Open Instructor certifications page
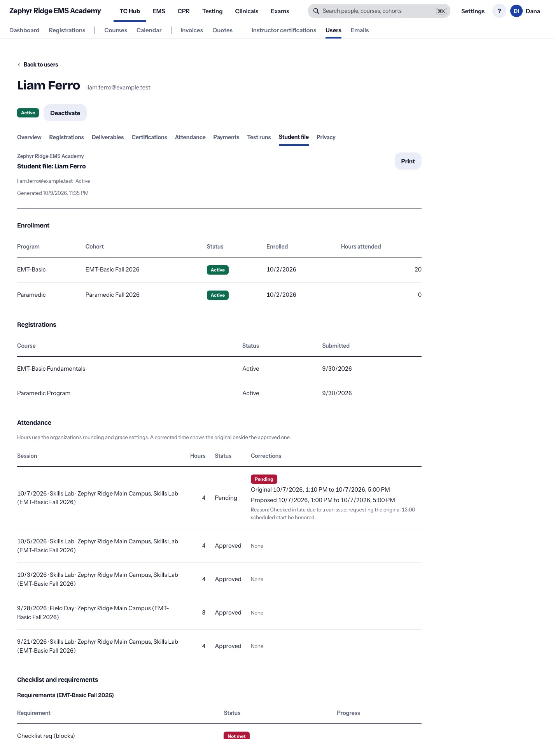The image size is (560, 739). tap(284, 30)
